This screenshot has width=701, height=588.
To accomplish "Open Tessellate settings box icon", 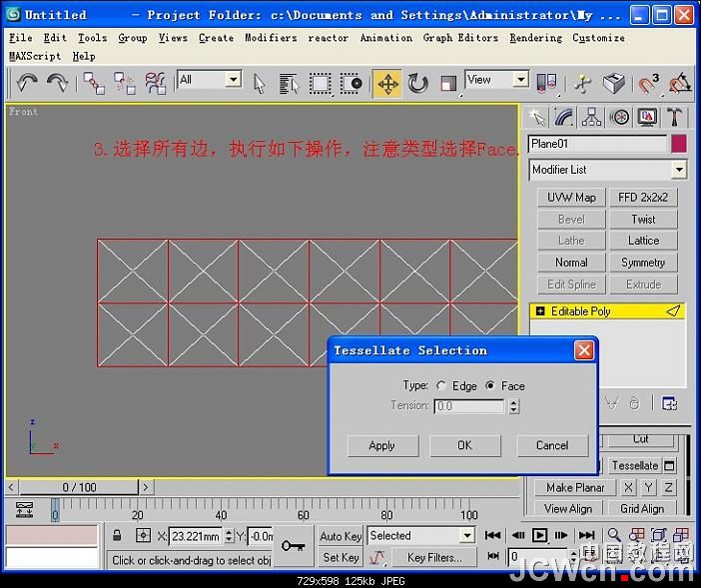I will point(669,465).
